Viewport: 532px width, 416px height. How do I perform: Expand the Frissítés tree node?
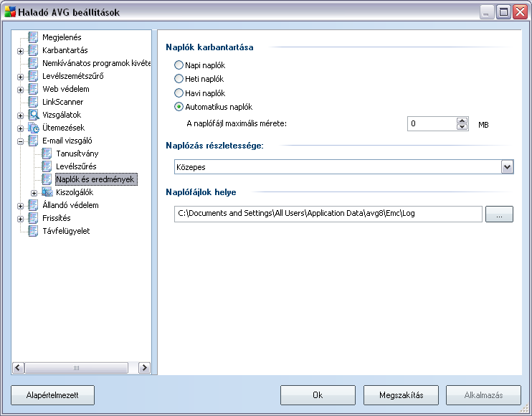[x=20, y=219]
